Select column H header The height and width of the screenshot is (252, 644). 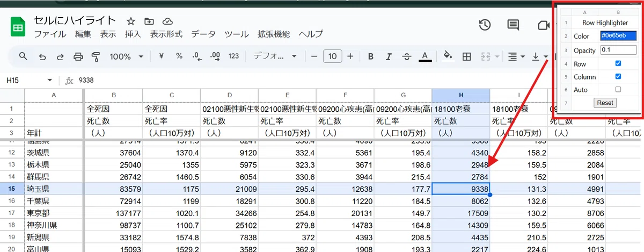tap(461, 95)
